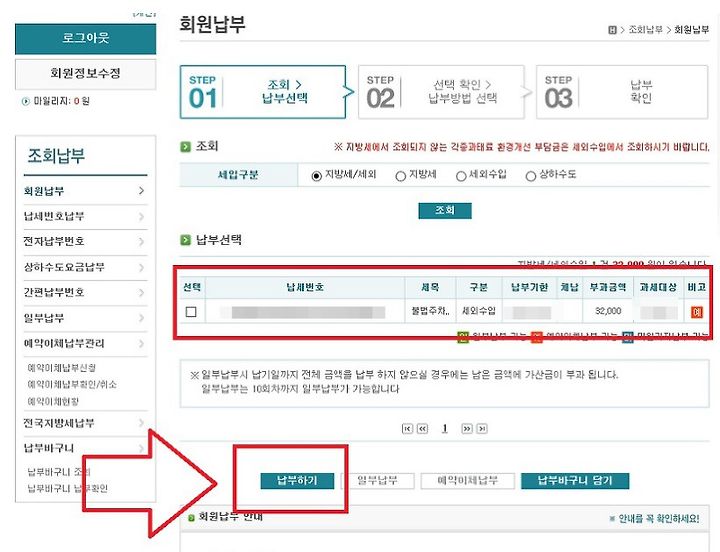Select the 세외수입 radio button
This screenshot has height=552, width=720.
(x=461, y=176)
